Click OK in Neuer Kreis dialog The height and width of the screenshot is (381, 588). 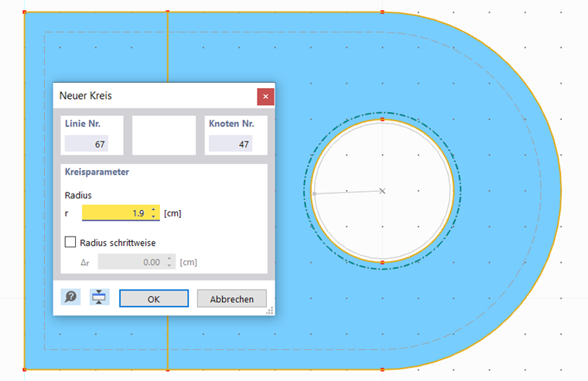(154, 298)
